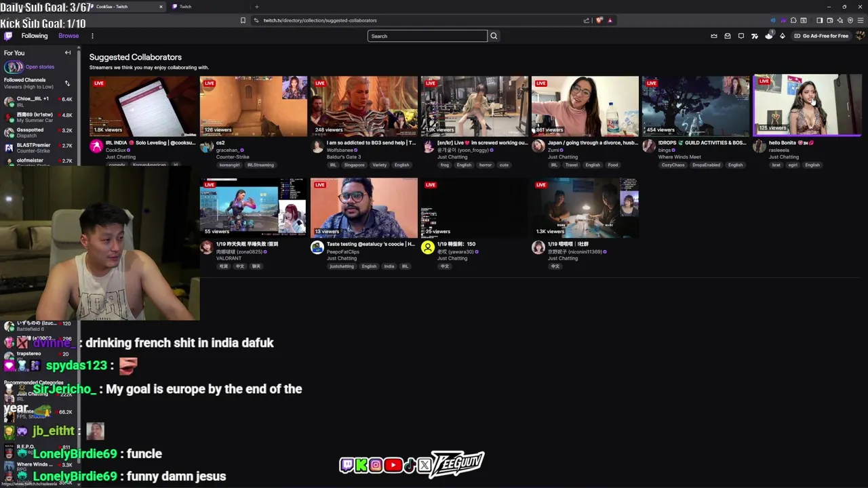Click the Open stories link

pyautogui.click(x=40, y=66)
